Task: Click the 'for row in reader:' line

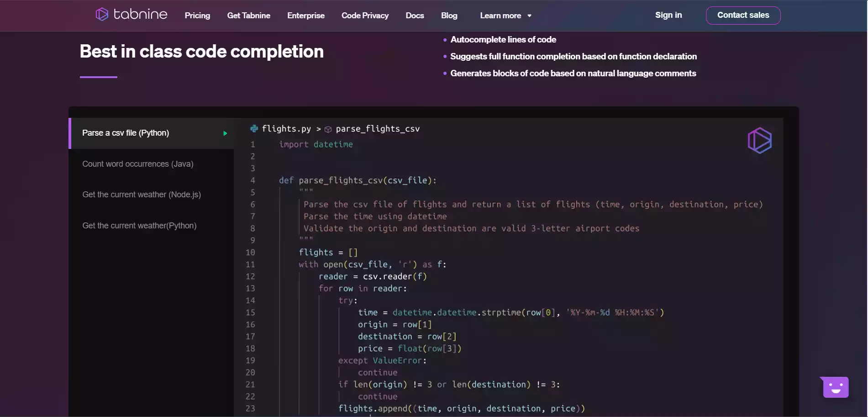Action: (x=363, y=289)
